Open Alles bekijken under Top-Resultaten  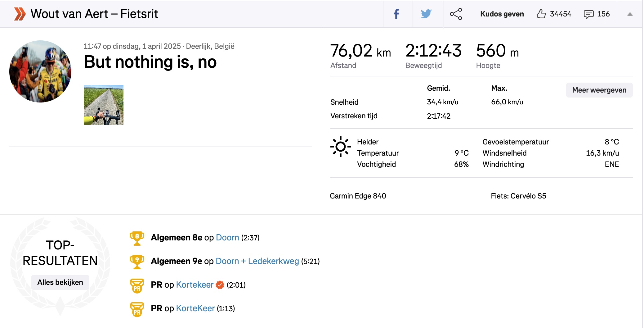(60, 282)
